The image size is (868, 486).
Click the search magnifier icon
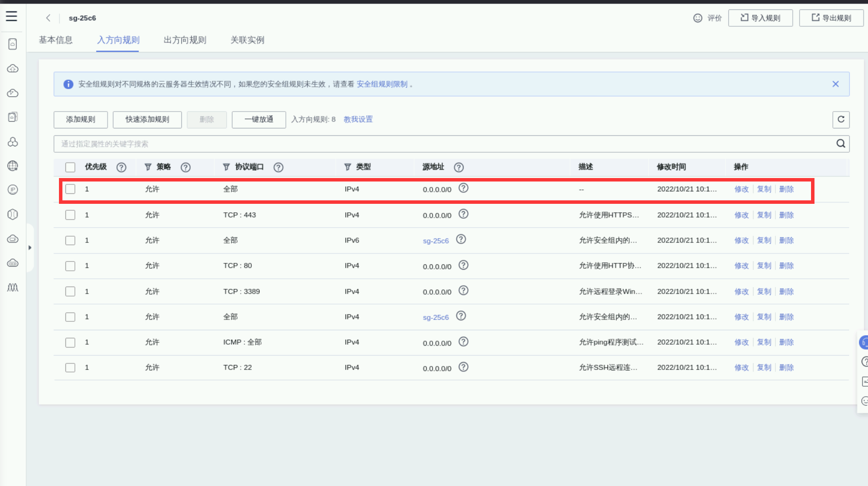[841, 144]
